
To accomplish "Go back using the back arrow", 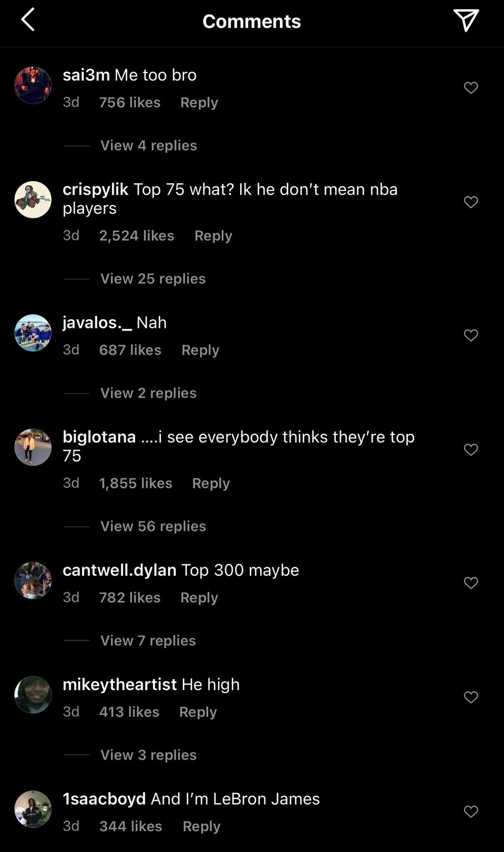I will 28,20.
